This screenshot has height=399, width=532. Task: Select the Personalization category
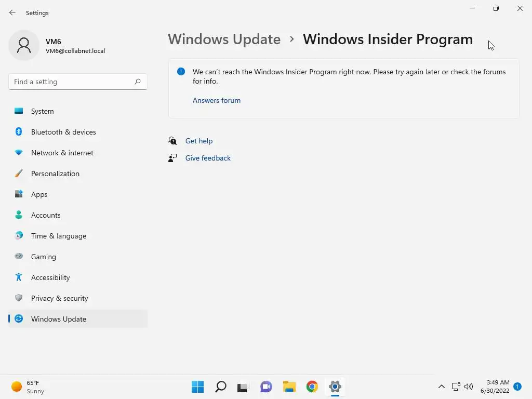point(55,174)
